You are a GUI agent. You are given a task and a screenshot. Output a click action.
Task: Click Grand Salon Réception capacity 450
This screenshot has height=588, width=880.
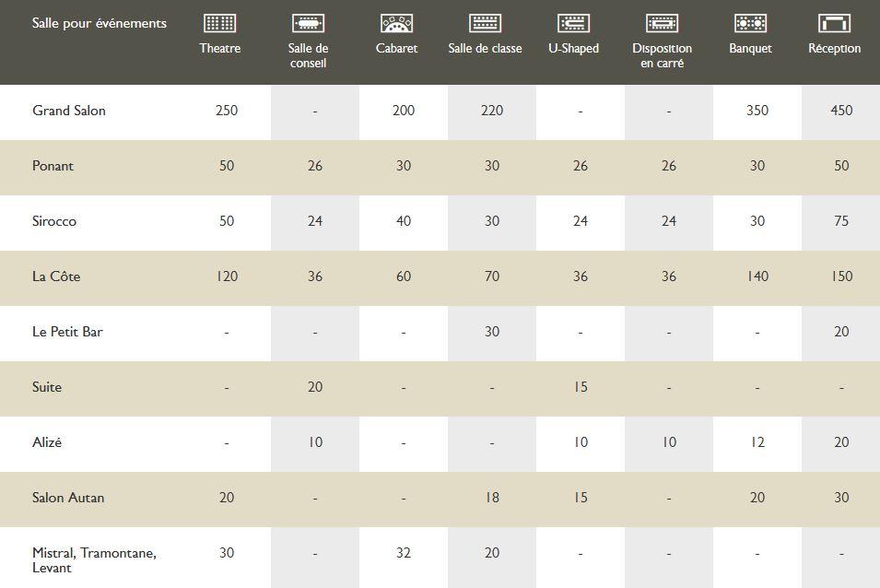pyautogui.click(x=841, y=111)
